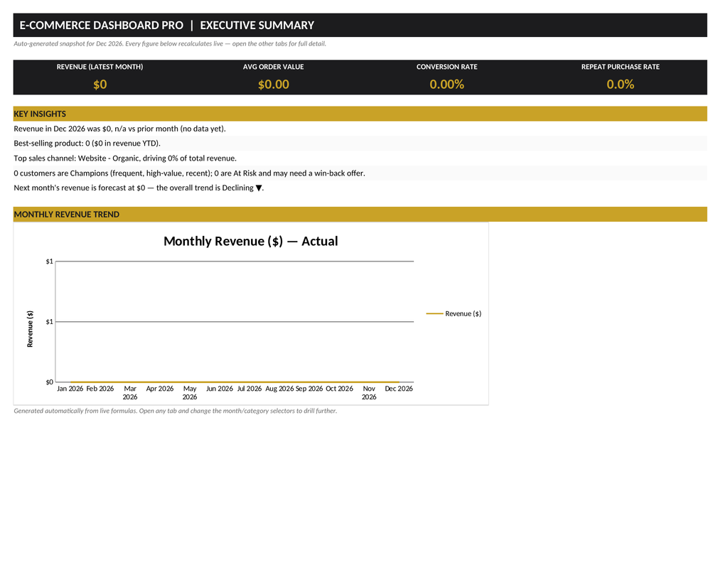Select the 0.00% conversion rate value
Viewport: 728px width, 562px height.
pyautogui.click(x=446, y=85)
